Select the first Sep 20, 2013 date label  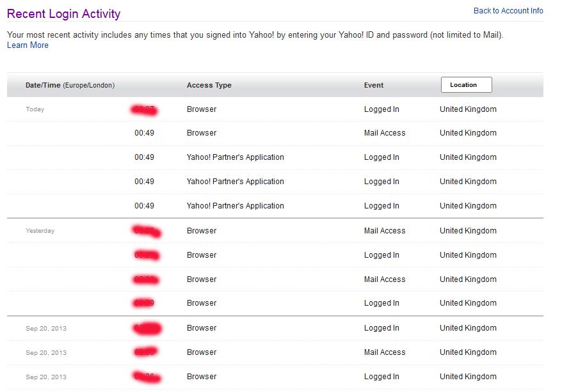coord(46,328)
